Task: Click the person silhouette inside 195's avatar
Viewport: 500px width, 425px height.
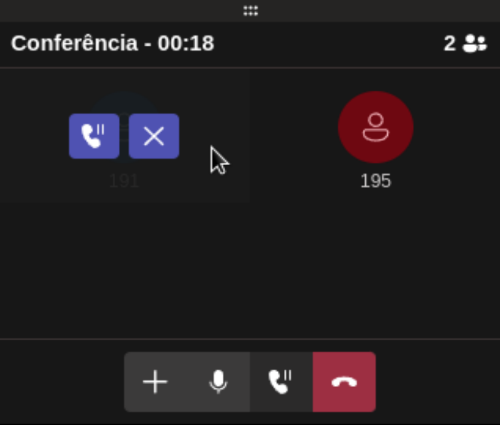Action: point(376,127)
